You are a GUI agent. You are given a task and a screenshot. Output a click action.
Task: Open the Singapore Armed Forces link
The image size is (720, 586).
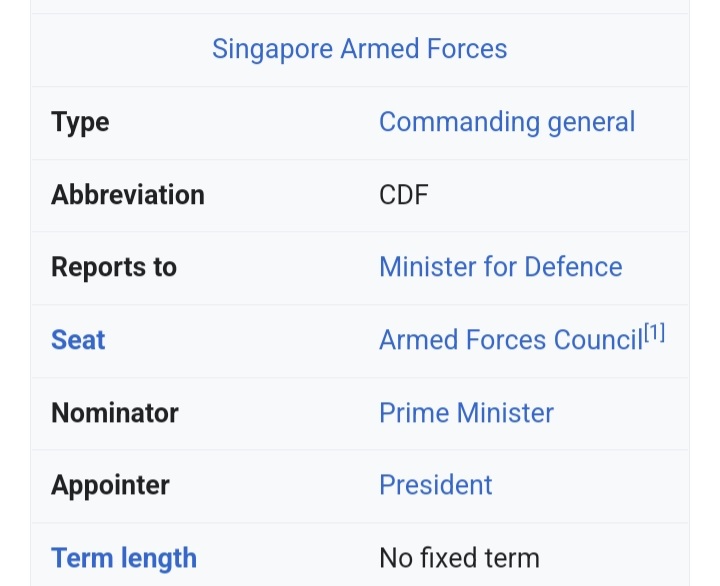pyautogui.click(x=360, y=49)
